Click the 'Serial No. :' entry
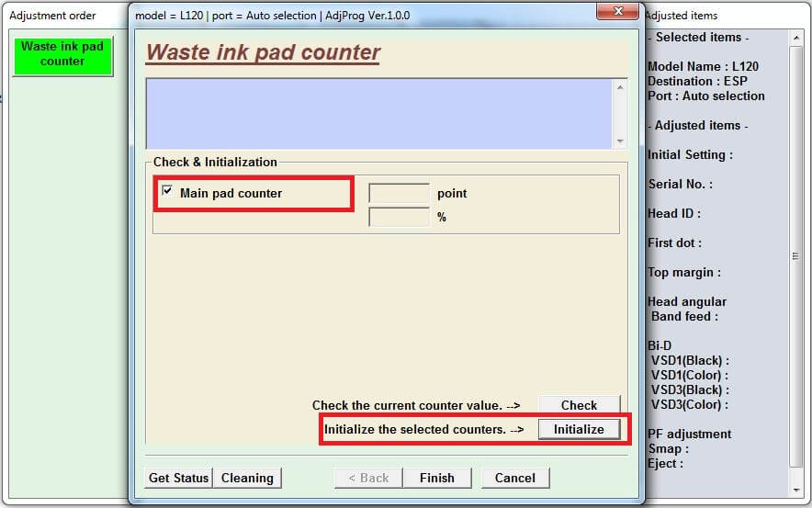Image resolution: width=812 pixels, height=508 pixels. click(x=680, y=184)
